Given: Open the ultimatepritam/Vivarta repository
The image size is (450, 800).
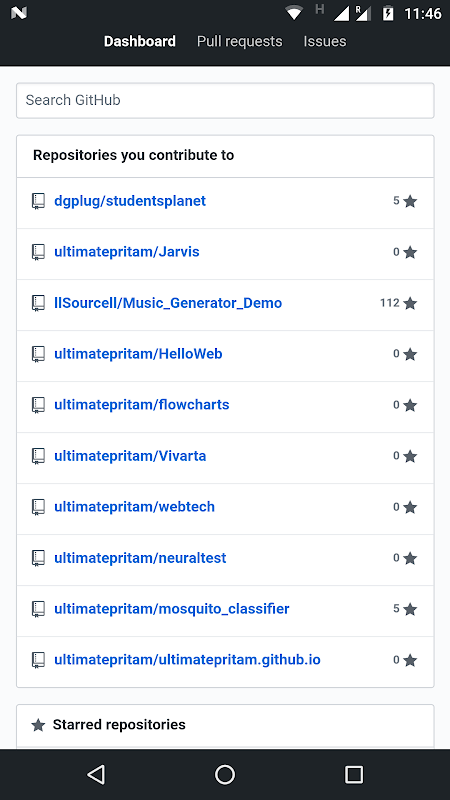Looking at the screenshot, I should [130, 456].
